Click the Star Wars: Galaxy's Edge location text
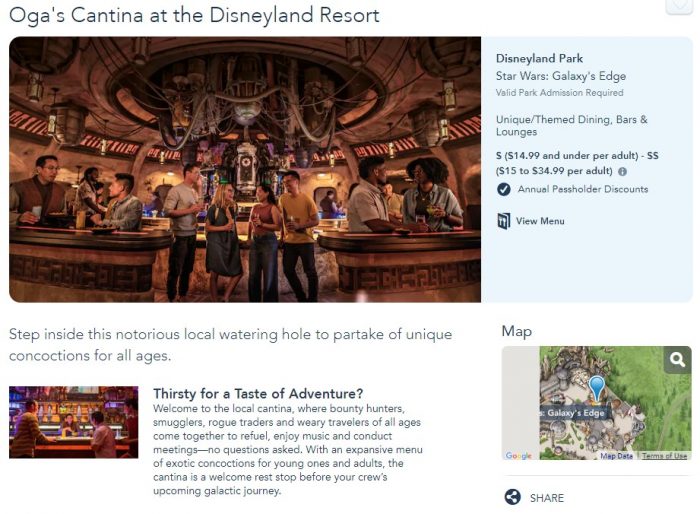700x514 pixels. pyautogui.click(x=561, y=77)
